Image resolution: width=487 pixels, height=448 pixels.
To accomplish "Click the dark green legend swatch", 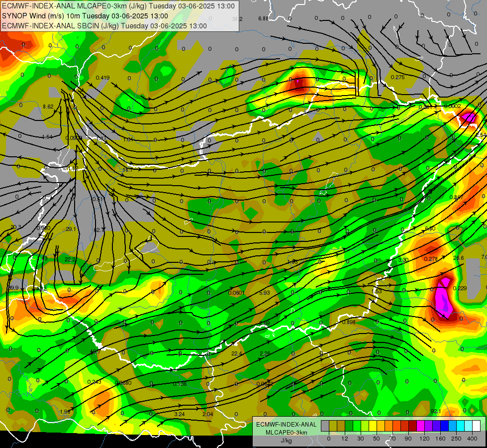I will 349,426.
